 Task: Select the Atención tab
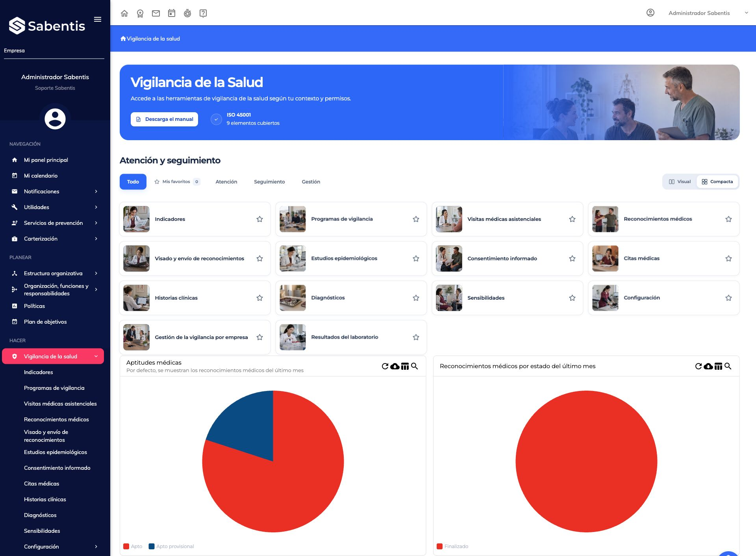tap(226, 182)
